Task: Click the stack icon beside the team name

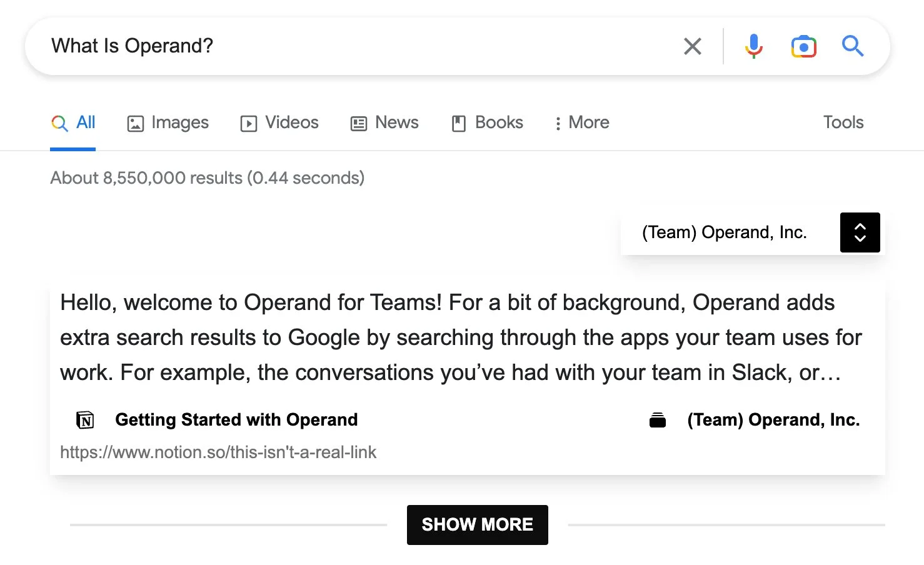Action: pyautogui.click(x=657, y=420)
